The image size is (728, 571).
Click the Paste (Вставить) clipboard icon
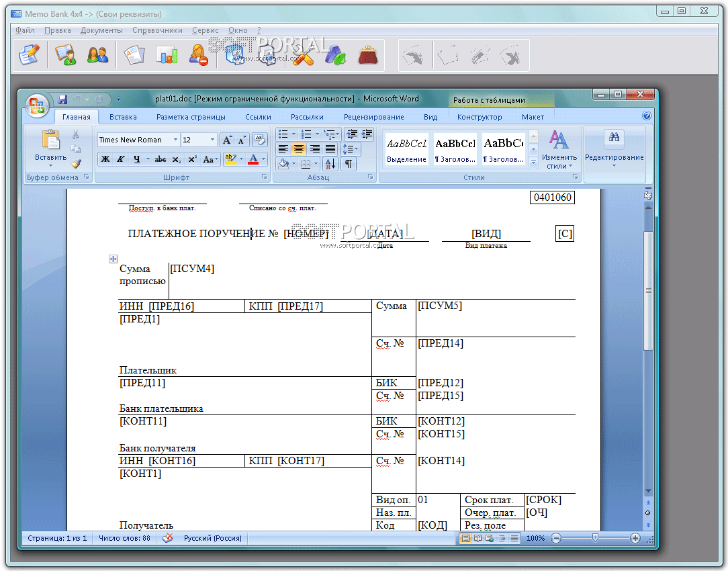(x=50, y=139)
